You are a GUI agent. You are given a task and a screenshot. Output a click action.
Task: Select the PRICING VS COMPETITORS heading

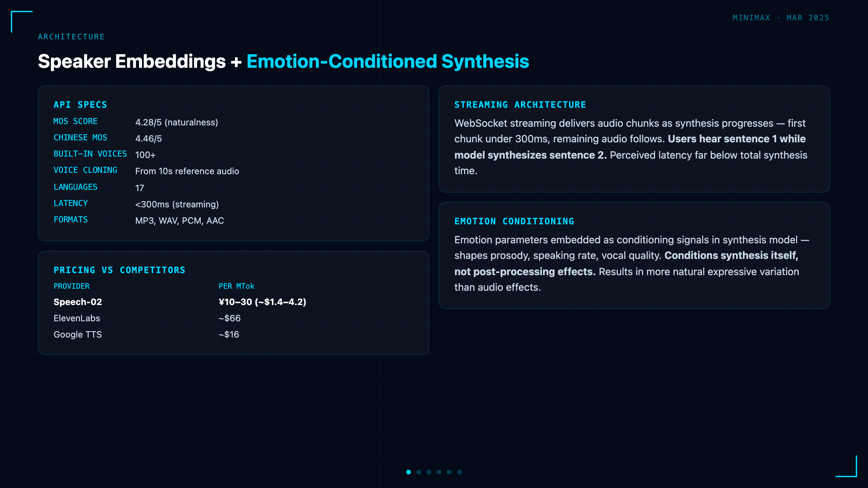click(119, 270)
